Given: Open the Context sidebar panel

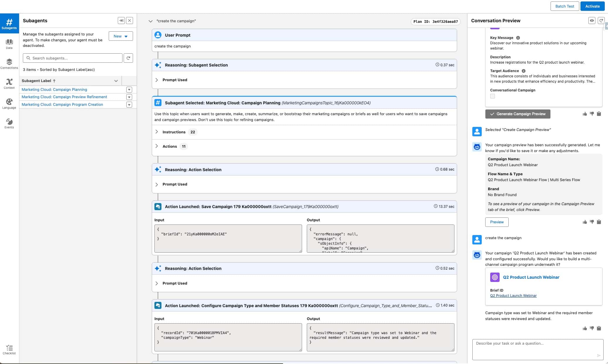Looking at the screenshot, I should click(9, 84).
